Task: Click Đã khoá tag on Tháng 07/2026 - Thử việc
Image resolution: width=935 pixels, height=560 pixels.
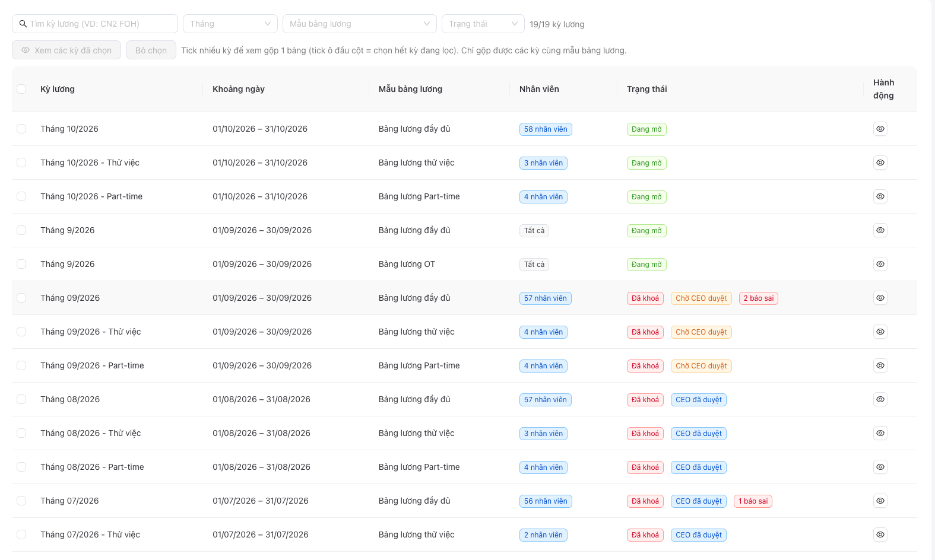Action: click(645, 535)
